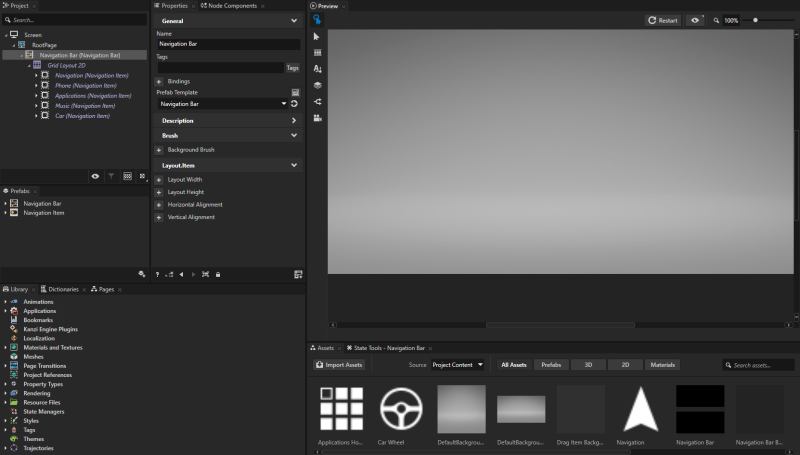The height and width of the screenshot is (455, 800).
Task: Adjust the Preview zoom slider handle
Action: [x=755, y=20]
